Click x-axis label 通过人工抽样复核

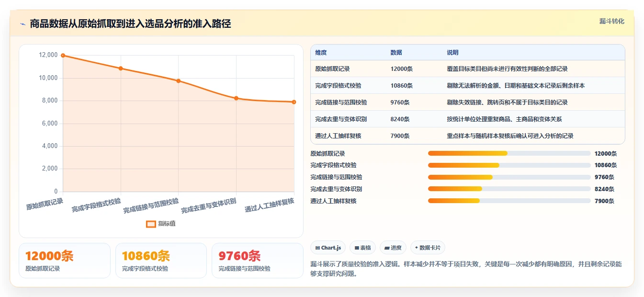coord(270,205)
